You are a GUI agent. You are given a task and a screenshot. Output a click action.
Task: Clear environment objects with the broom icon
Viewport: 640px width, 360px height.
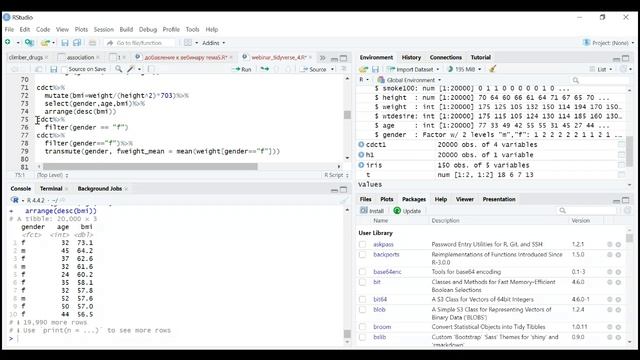point(493,69)
